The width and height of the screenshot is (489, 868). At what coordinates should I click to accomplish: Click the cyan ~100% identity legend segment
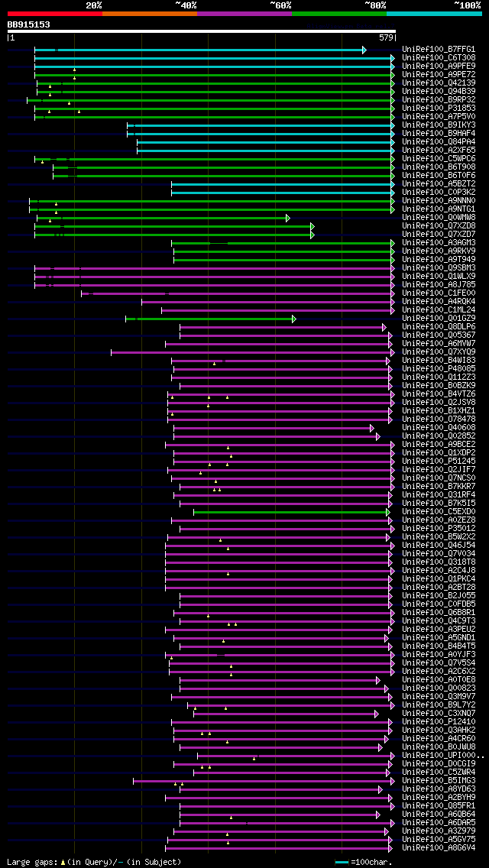pyautogui.click(x=434, y=13)
